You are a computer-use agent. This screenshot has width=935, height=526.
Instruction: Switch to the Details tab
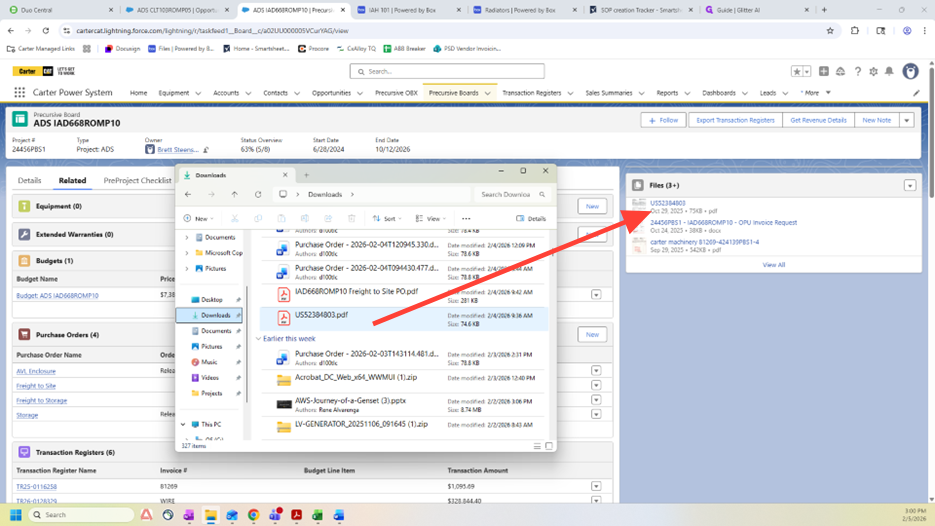[29, 181]
